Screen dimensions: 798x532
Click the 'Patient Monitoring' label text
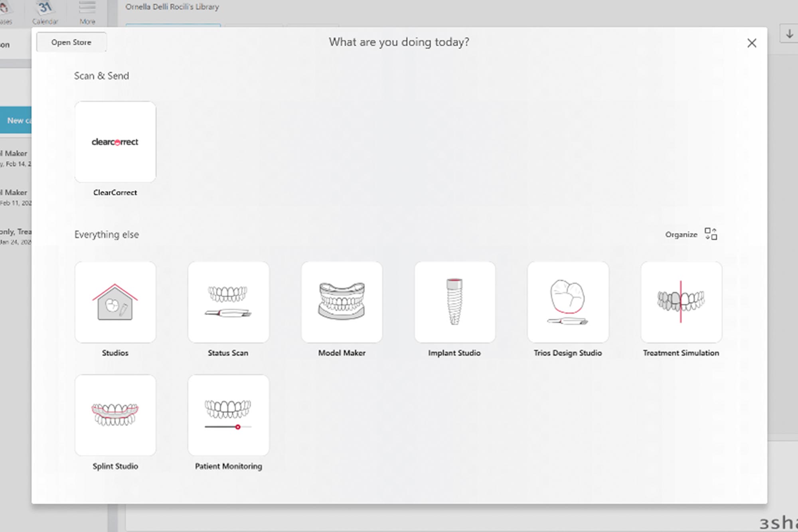(229, 466)
